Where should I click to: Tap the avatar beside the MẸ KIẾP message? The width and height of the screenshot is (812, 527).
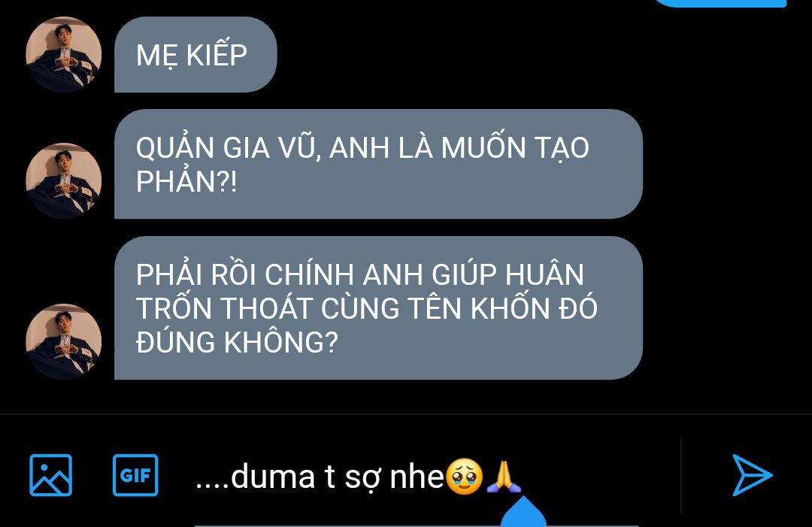[64, 54]
